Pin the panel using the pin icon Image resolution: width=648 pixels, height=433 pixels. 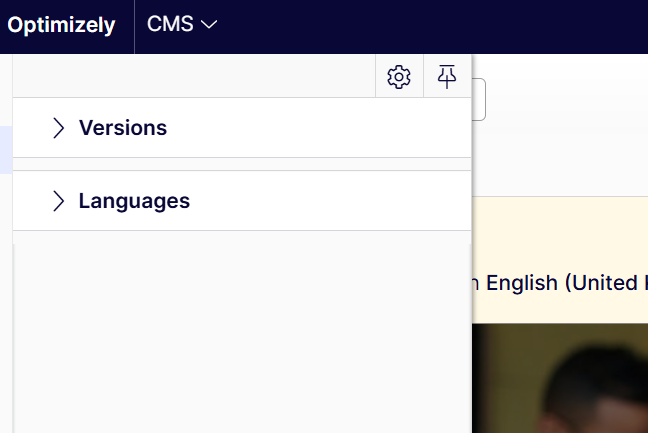coord(447,76)
